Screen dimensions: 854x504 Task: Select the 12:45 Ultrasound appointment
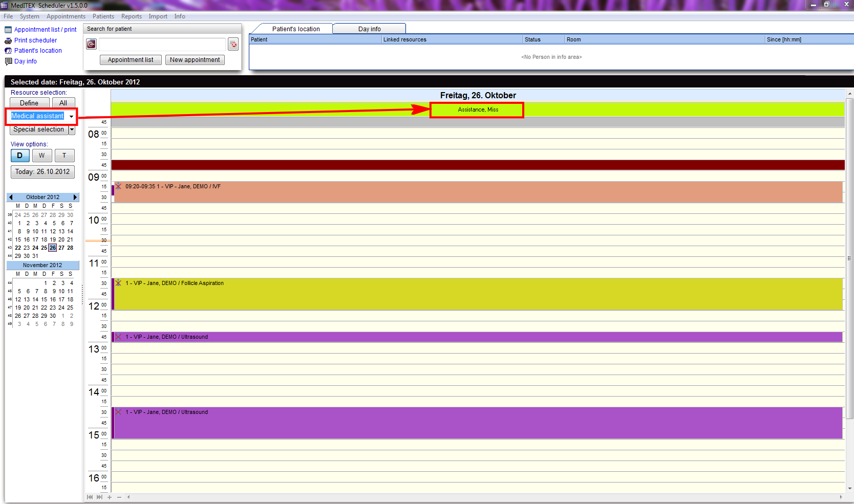[478, 337]
